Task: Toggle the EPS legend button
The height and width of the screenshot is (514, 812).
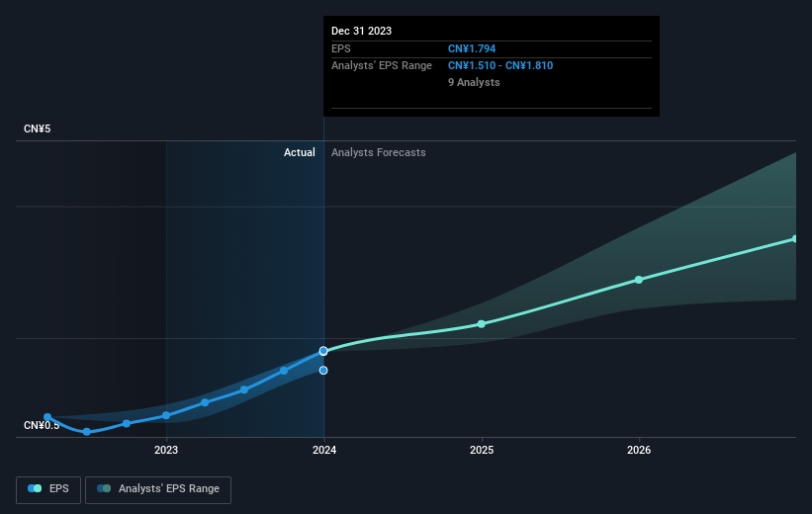Action: tap(48, 489)
